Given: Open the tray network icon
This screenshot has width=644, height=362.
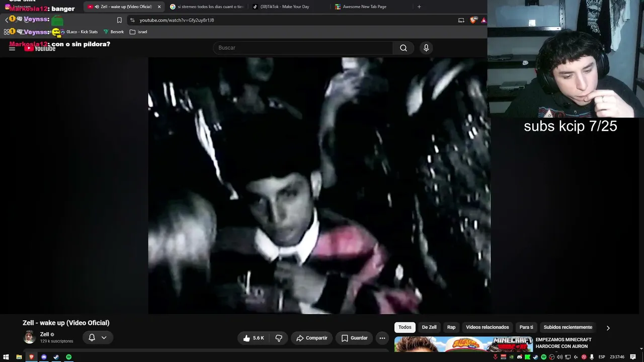Looking at the screenshot, I should tap(568, 357).
